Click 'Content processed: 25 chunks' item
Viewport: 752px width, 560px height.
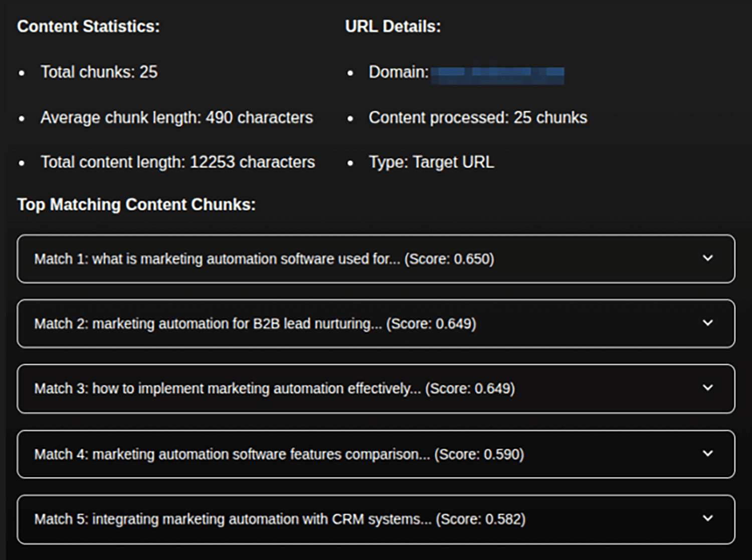point(478,118)
